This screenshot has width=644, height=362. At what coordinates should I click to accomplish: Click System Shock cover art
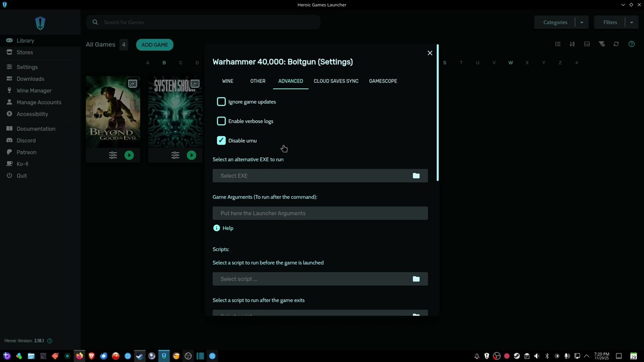coord(175,112)
